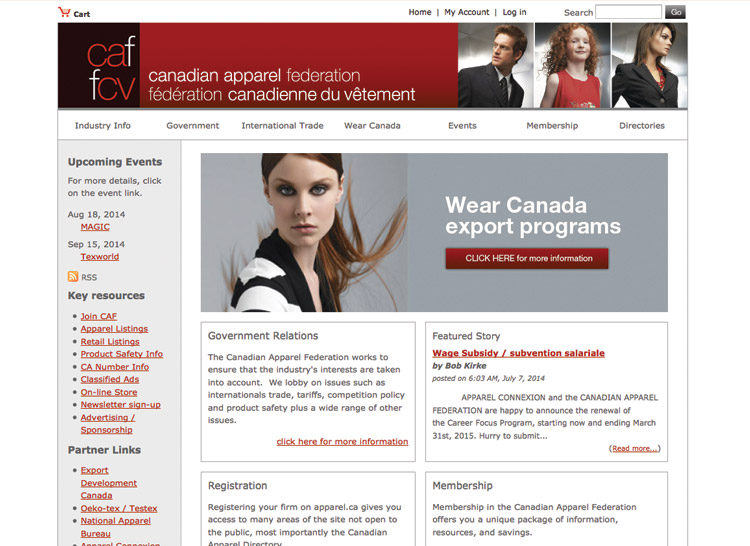Screen dimensions: 750x546
Task: Open the Product Safety Info link
Action: pos(121,354)
